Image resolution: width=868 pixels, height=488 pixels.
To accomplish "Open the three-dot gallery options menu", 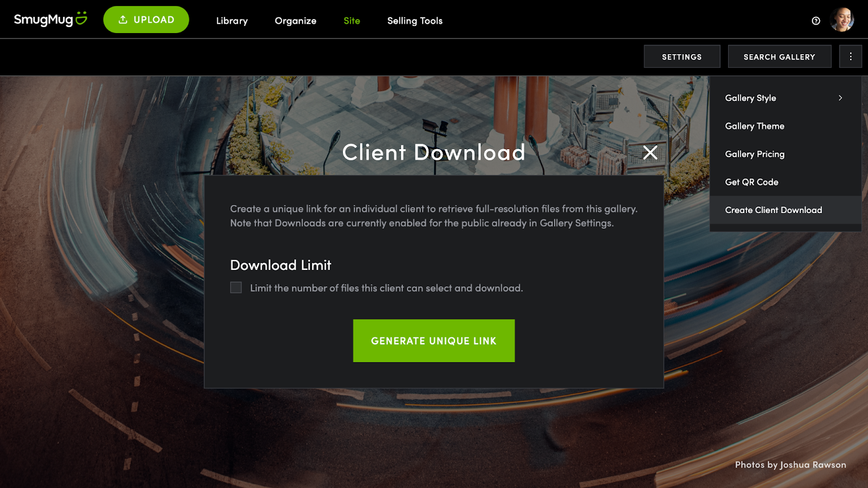I will (850, 56).
